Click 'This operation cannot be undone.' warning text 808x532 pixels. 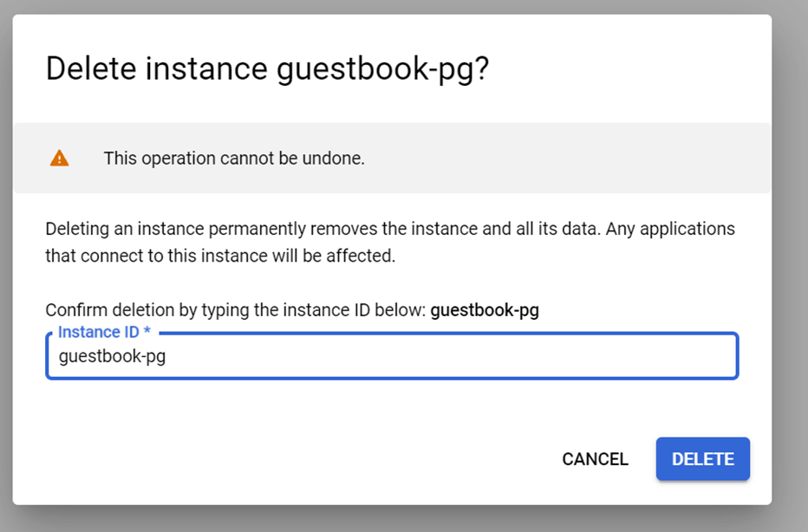tap(234, 159)
